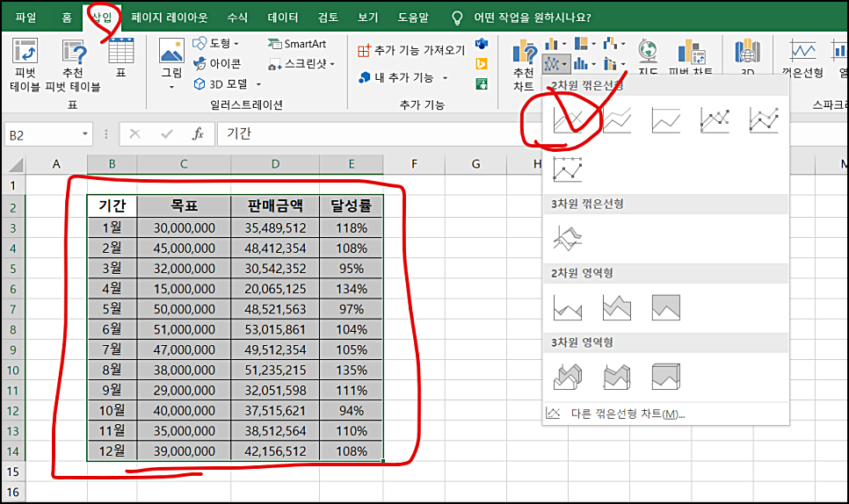This screenshot has width=849, height=504.
Task: Expand the Name Box dropdown arrow
Action: click(x=85, y=134)
